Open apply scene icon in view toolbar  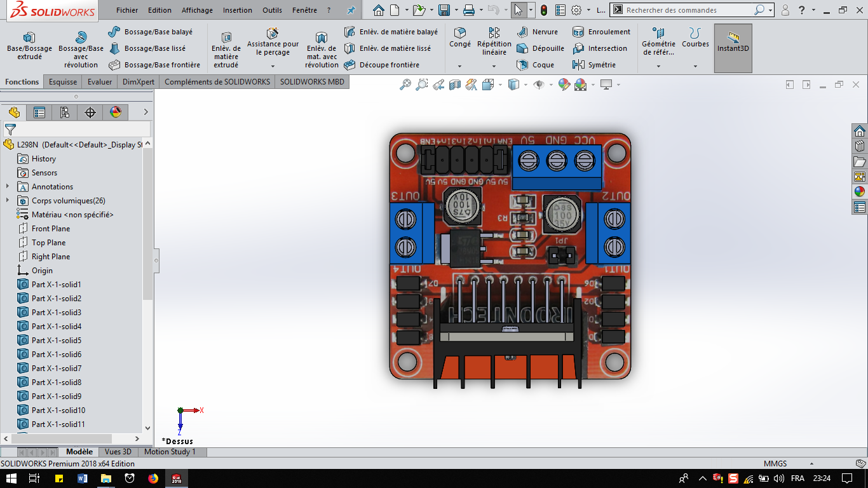580,85
